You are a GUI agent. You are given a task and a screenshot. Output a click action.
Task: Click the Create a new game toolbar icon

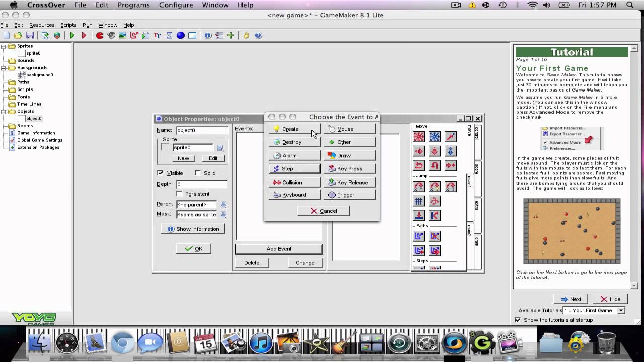click(7, 35)
